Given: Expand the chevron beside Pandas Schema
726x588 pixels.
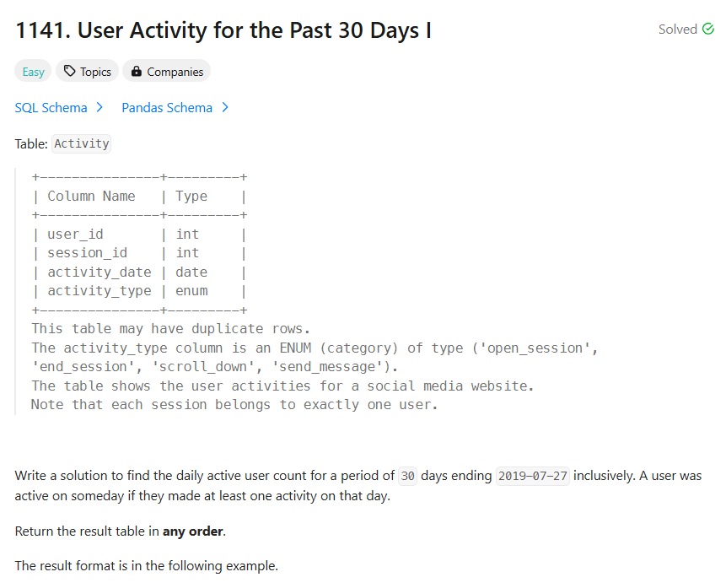Looking at the screenshot, I should (x=225, y=107).
